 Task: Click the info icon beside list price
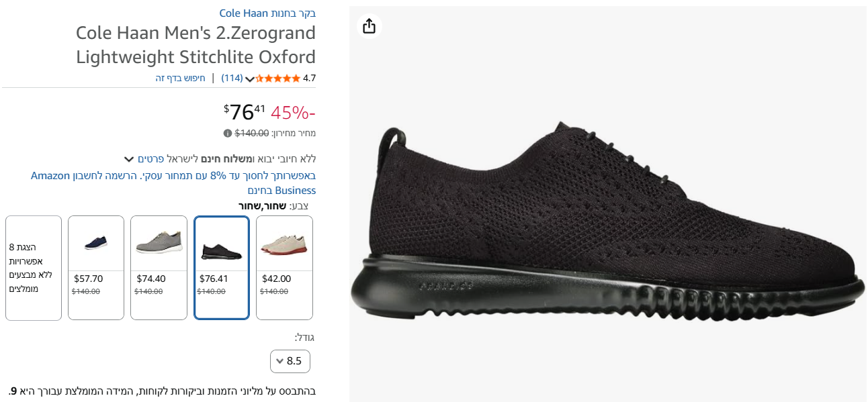coord(228,133)
